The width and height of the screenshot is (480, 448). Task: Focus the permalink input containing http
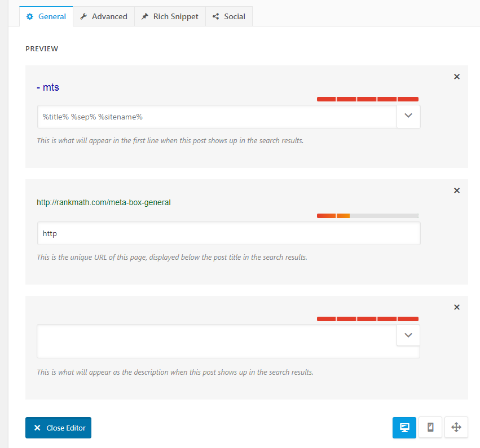228,233
